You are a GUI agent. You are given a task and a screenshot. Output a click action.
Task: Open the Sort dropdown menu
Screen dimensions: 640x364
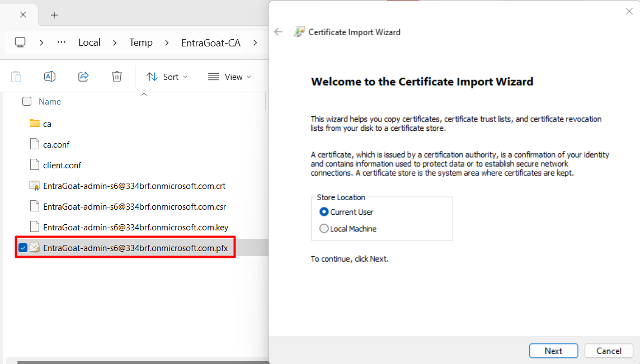pos(167,77)
